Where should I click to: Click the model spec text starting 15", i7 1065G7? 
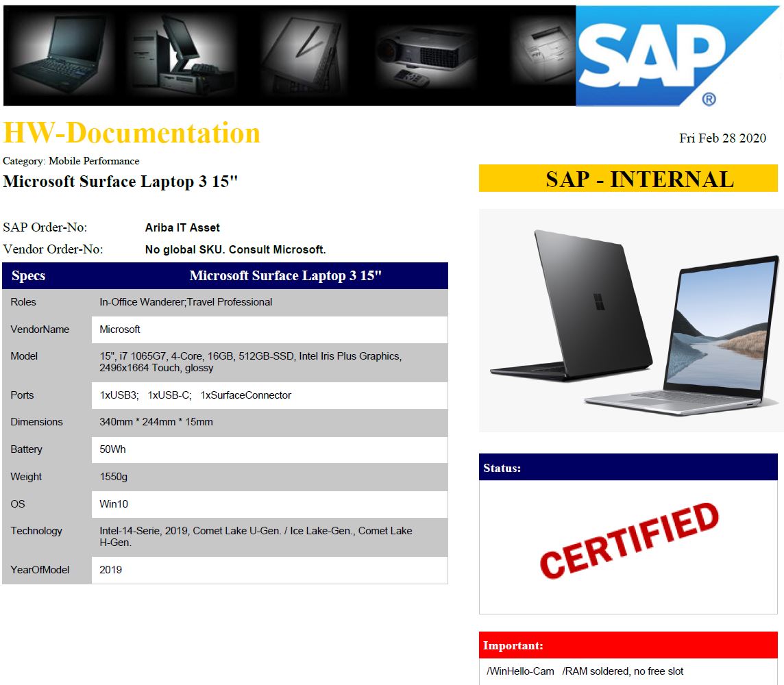click(x=251, y=362)
